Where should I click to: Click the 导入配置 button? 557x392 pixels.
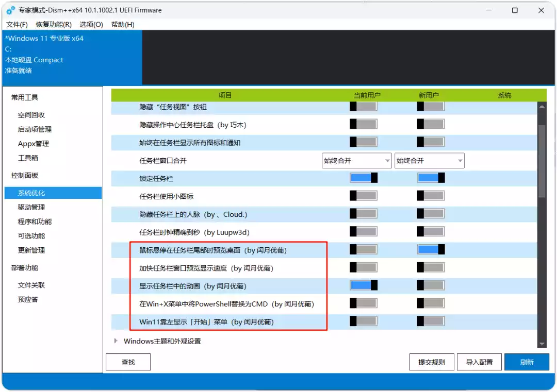click(479, 362)
